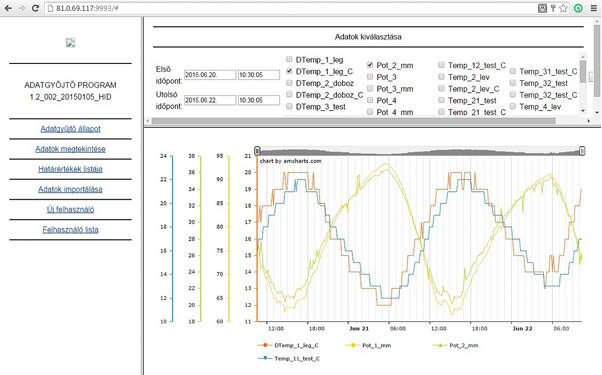Uncheck the Pot_2_mm checkbox

coord(370,65)
